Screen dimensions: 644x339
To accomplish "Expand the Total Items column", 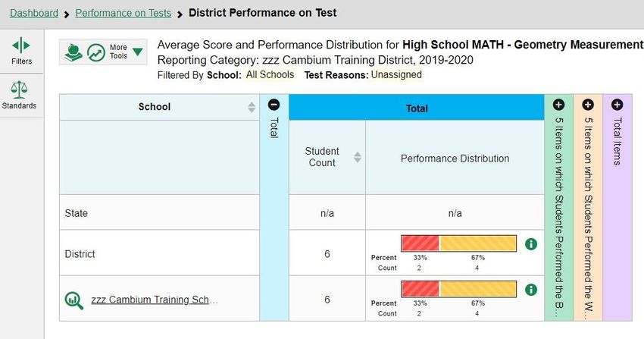I will (x=617, y=105).
